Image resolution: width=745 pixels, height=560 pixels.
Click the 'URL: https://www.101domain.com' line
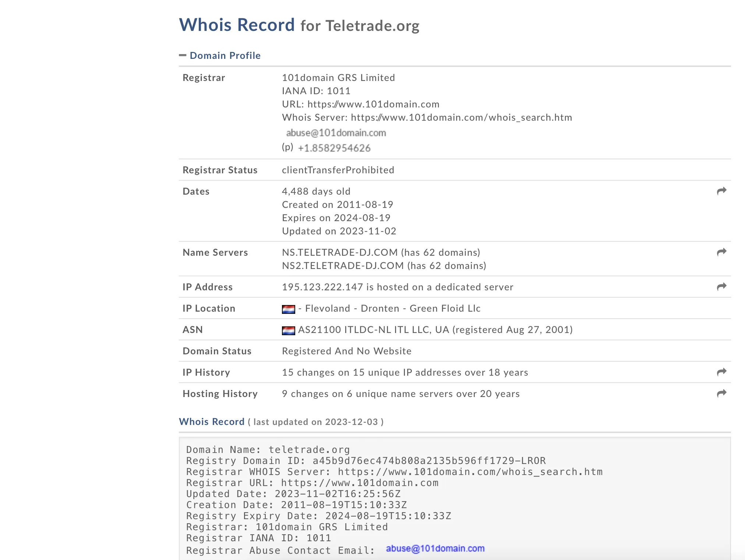(x=361, y=104)
